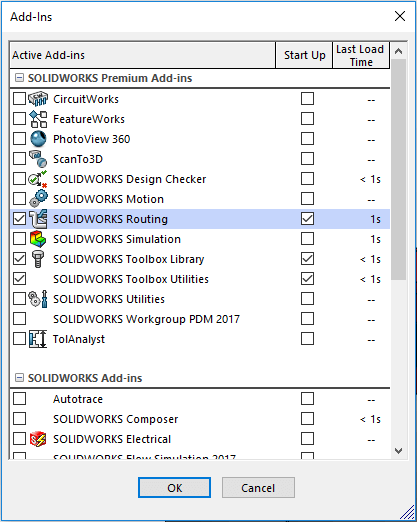Click the SOLIDWORKS Simulation colored icon
The width and height of the screenshot is (417, 522).
[x=38, y=239]
